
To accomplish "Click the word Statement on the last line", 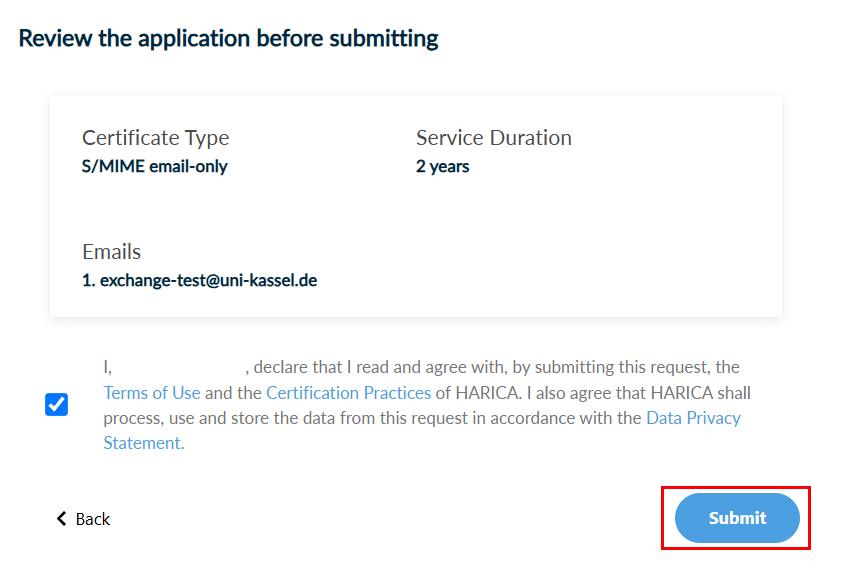I will point(142,443).
